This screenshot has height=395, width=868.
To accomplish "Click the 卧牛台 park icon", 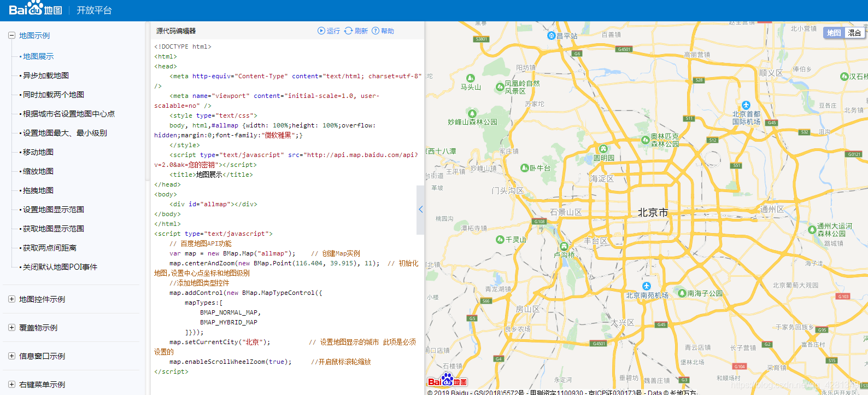I will [x=525, y=168].
